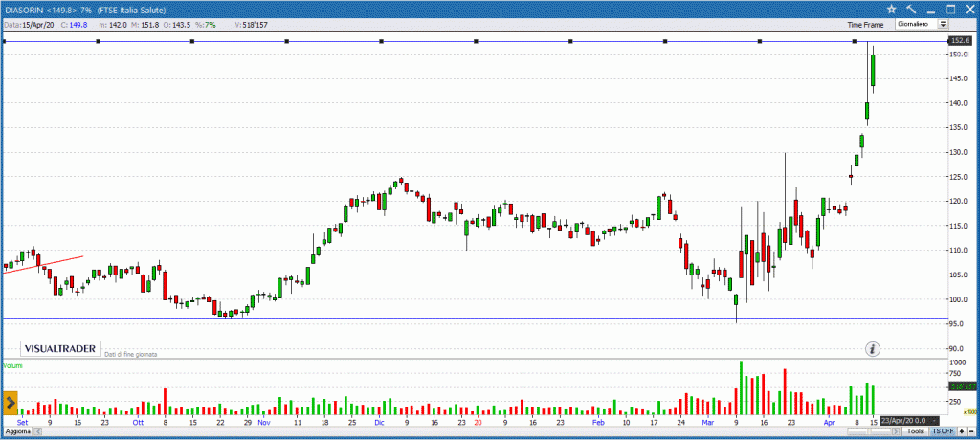Click the horizontal scrollbar thumb at bottom
This screenshot has height=440, width=980.
[869, 431]
